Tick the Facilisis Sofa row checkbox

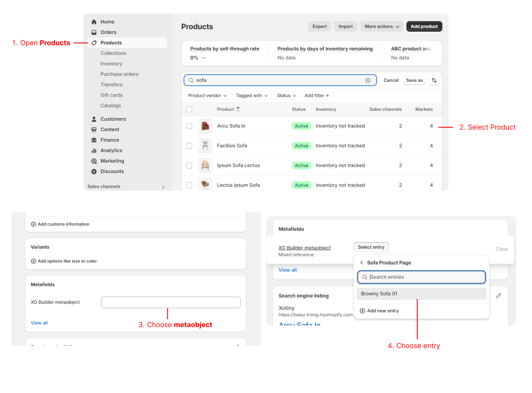(x=189, y=146)
